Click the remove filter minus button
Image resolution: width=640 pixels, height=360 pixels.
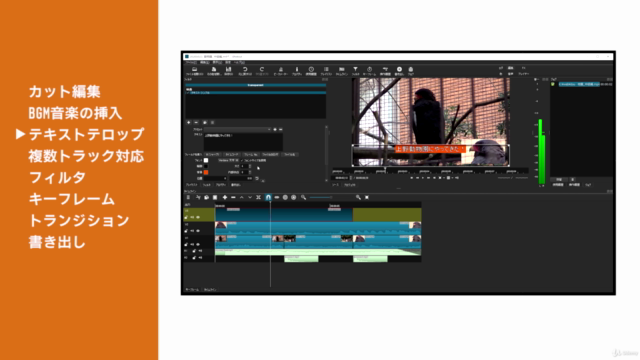(x=196, y=122)
